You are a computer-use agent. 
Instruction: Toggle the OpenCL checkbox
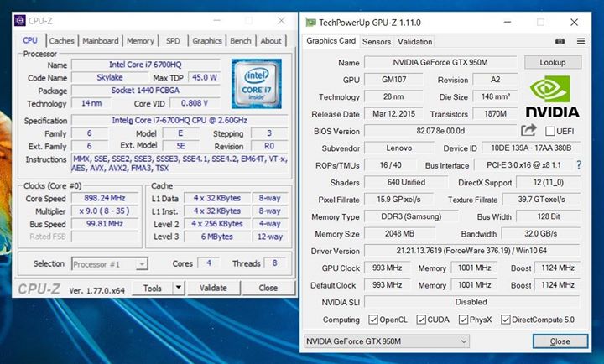(372, 320)
